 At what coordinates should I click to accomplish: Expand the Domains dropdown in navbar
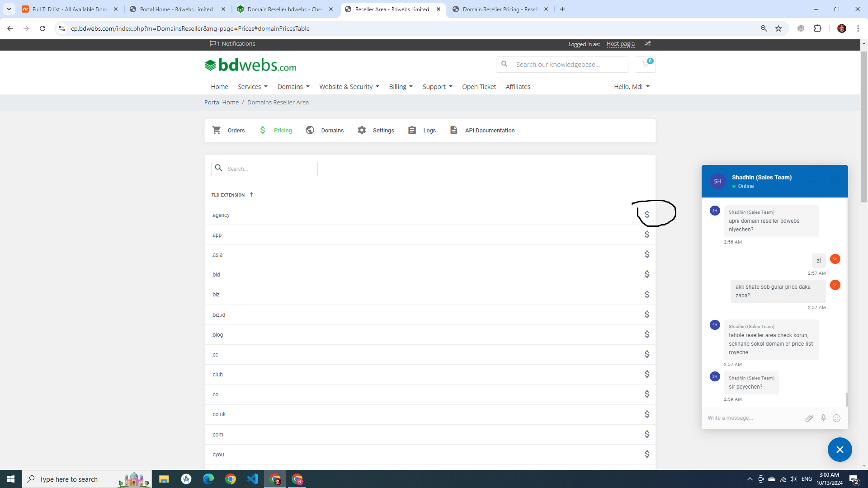pyautogui.click(x=293, y=87)
